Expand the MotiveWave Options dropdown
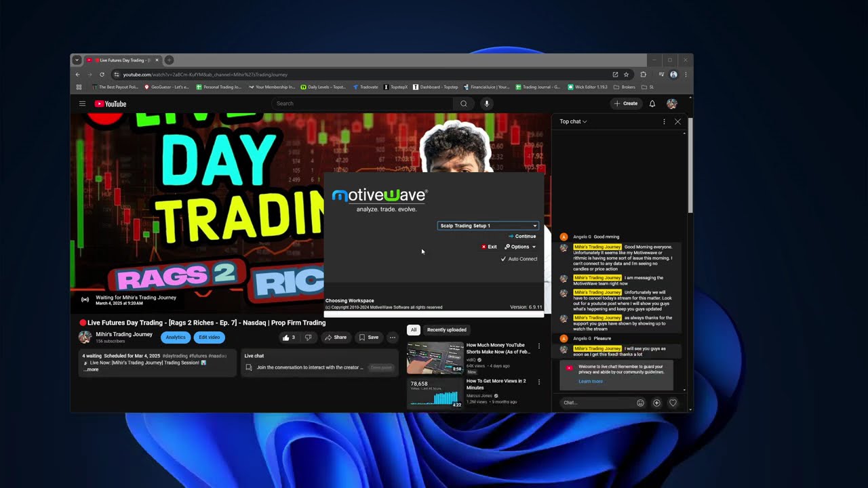The width and height of the screenshot is (868, 488). tap(520, 247)
